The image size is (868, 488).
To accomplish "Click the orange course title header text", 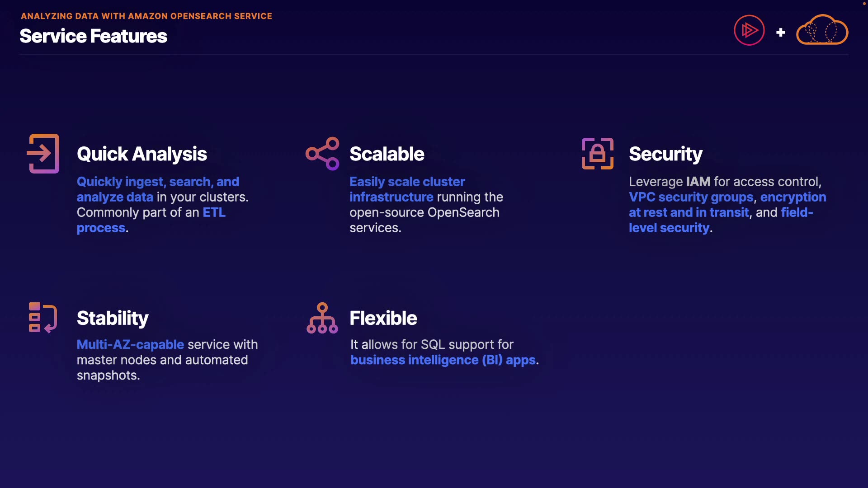I will [146, 16].
